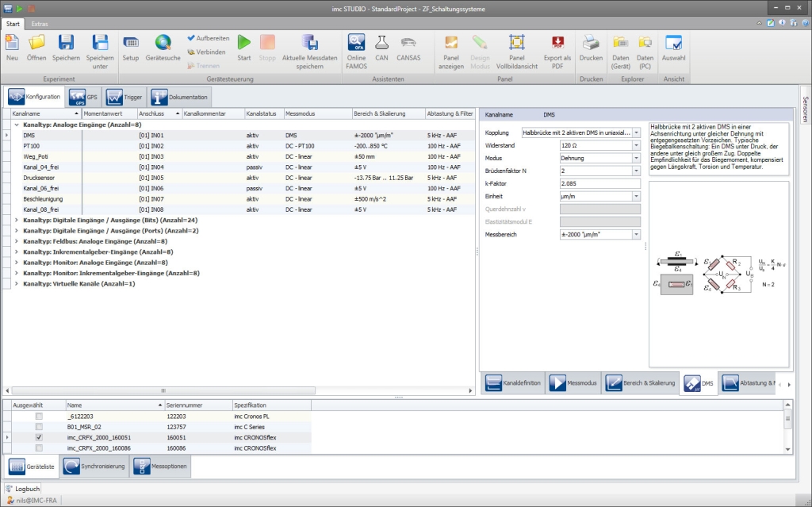812x507 pixels.
Task: Select the B01_MSR_02 device checkbox
Action: click(x=39, y=426)
